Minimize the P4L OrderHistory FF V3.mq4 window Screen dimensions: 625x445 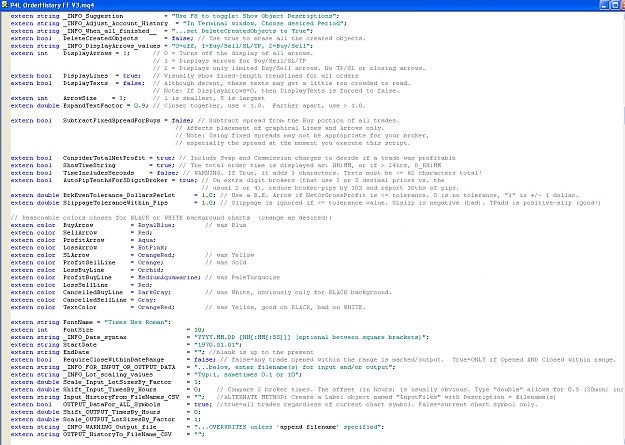click(x=603, y=5)
